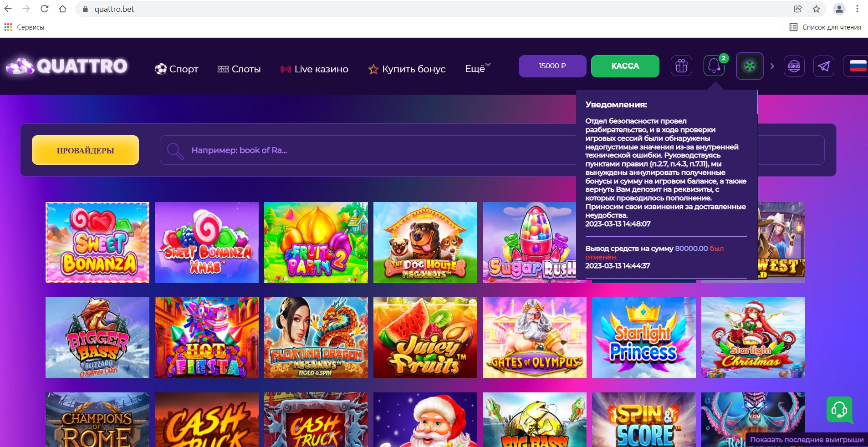Open the КАССА cashier
The image size is (868, 447).
(625, 66)
